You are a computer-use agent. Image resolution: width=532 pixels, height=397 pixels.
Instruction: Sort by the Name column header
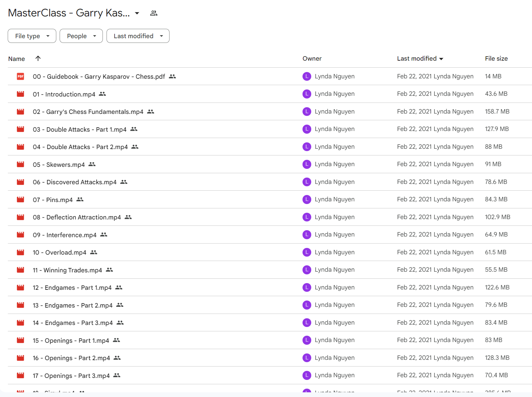16,59
